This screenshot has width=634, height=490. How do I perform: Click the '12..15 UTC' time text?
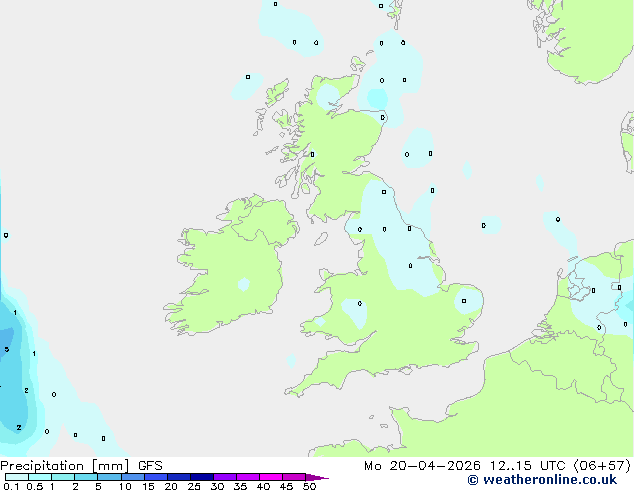point(527,466)
